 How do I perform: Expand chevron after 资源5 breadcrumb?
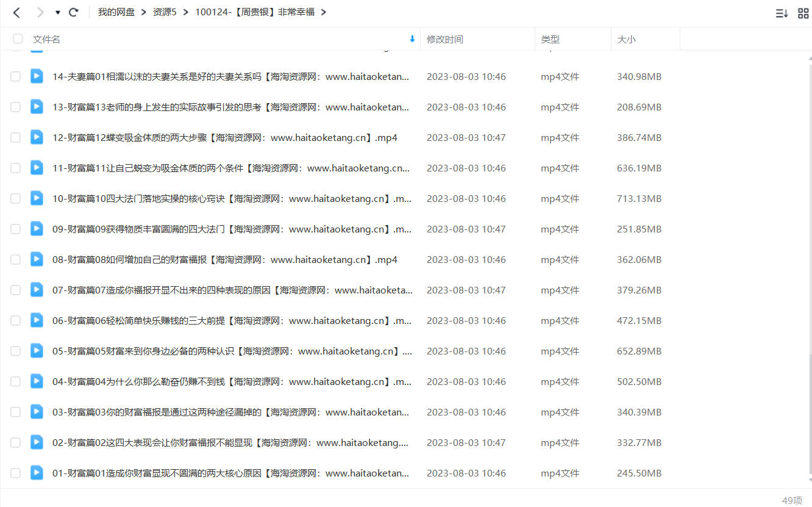coord(185,12)
